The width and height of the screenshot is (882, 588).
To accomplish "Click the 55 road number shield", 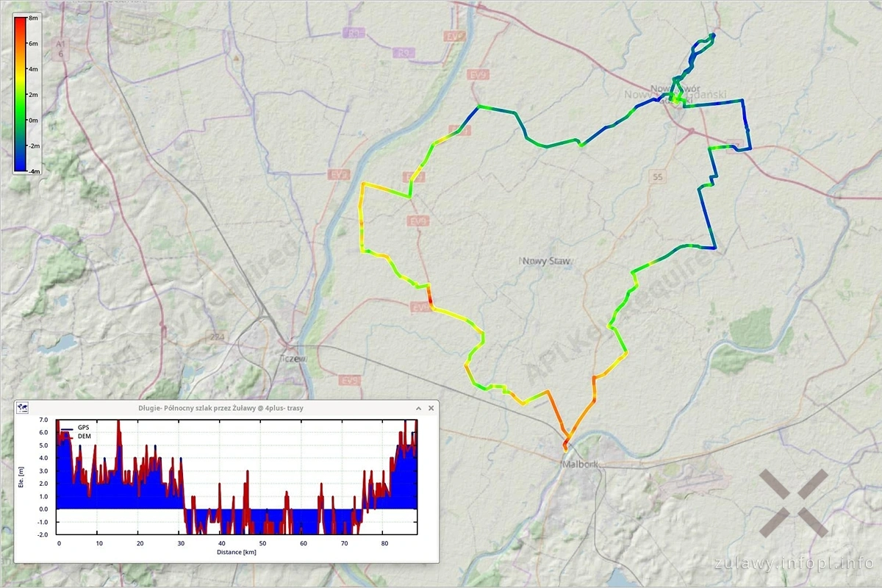I will (657, 176).
